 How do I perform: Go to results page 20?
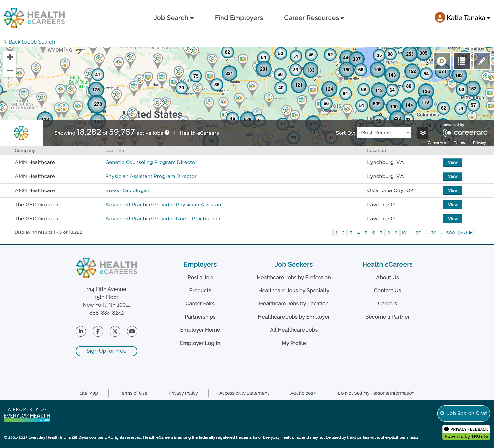418,233
